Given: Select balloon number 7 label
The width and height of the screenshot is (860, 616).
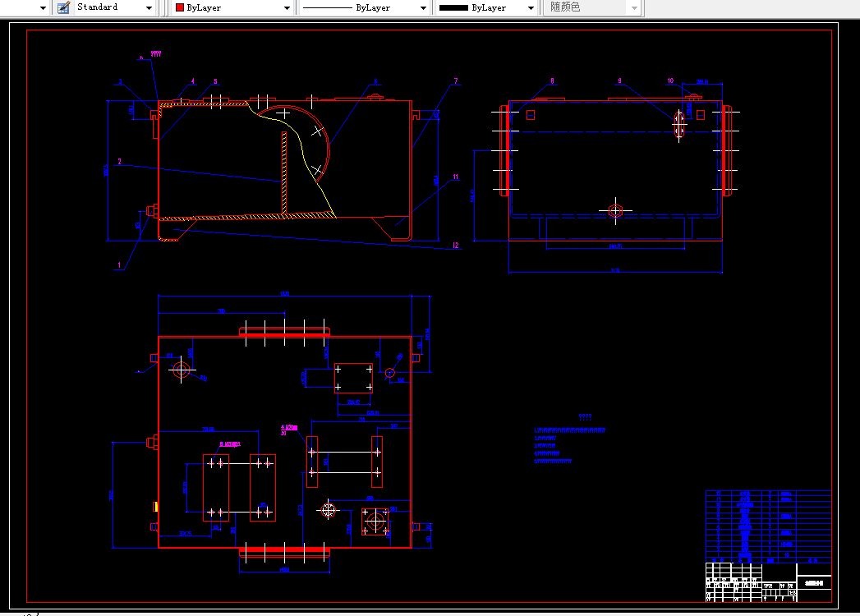Looking at the screenshot, I should (x=456, y=80).
